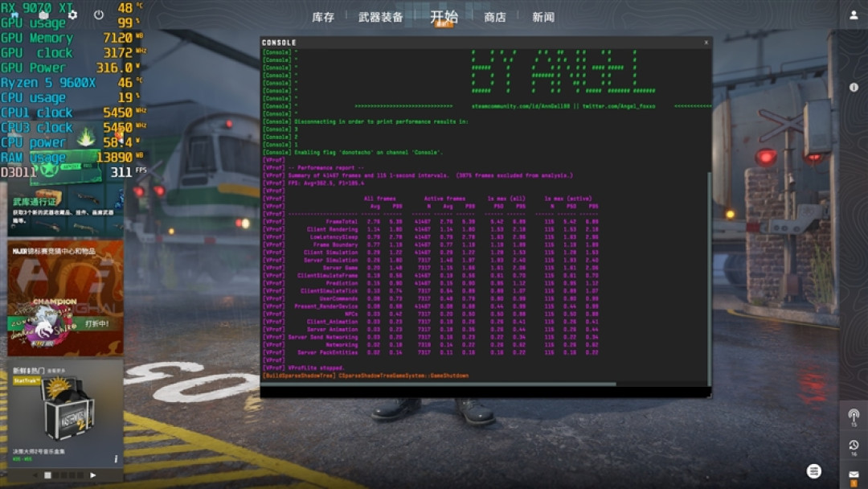Open the settings gear in top bar
The width and height of the screenshot is (868, 489).
tap(72, 15)
